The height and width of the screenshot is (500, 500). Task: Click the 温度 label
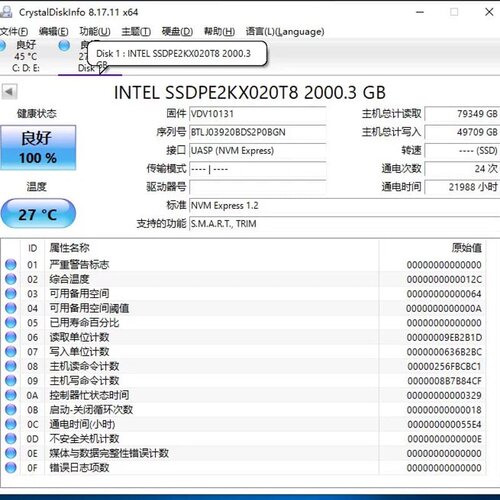click(x=37, y=186)
